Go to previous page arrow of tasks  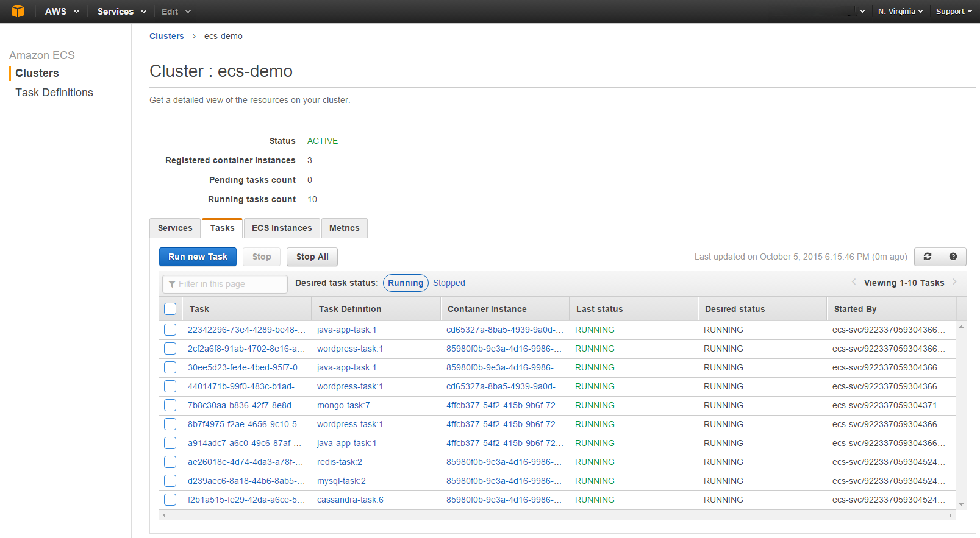pyautogui.click(x=854, y=282)
